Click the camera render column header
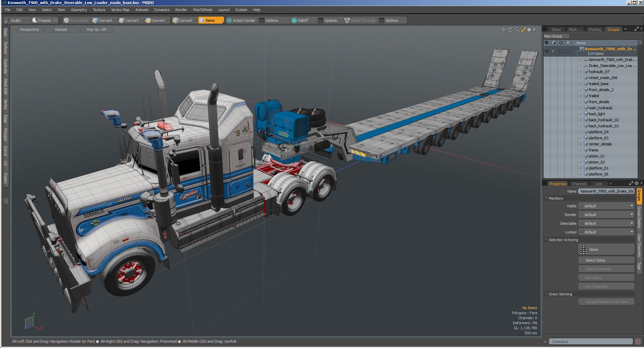644x348 pixels. pos(554,43)
